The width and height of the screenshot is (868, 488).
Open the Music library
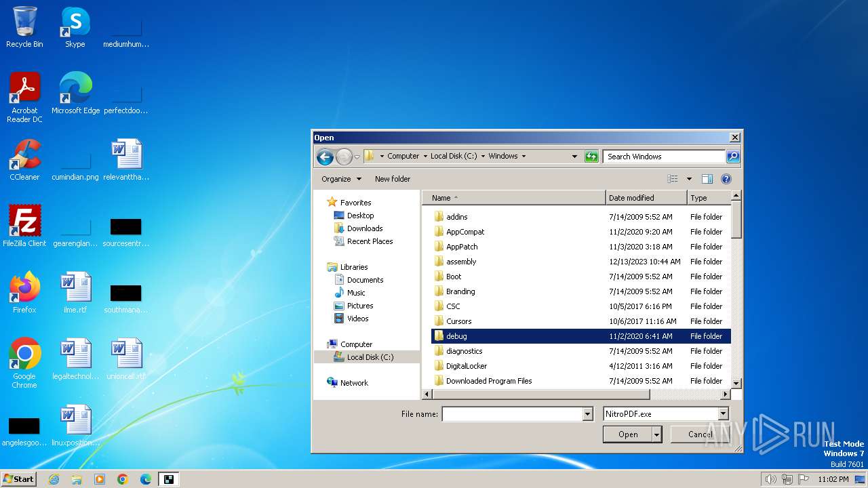[x=356, y=293]
